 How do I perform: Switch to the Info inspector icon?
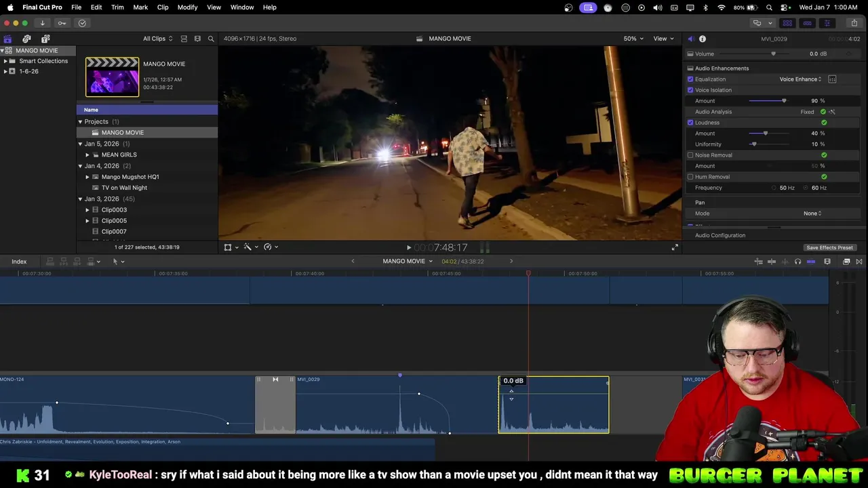[703, 39]
